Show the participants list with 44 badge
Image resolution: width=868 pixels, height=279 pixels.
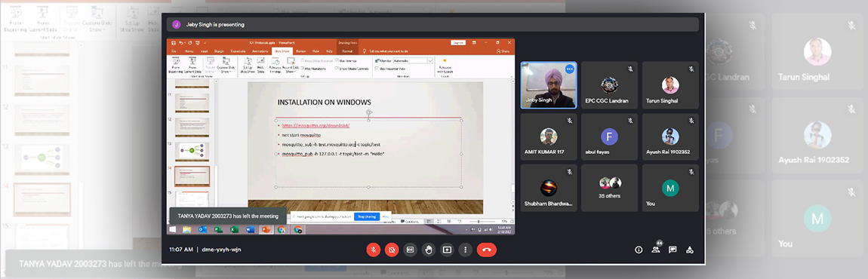click(x=656, y=249)
